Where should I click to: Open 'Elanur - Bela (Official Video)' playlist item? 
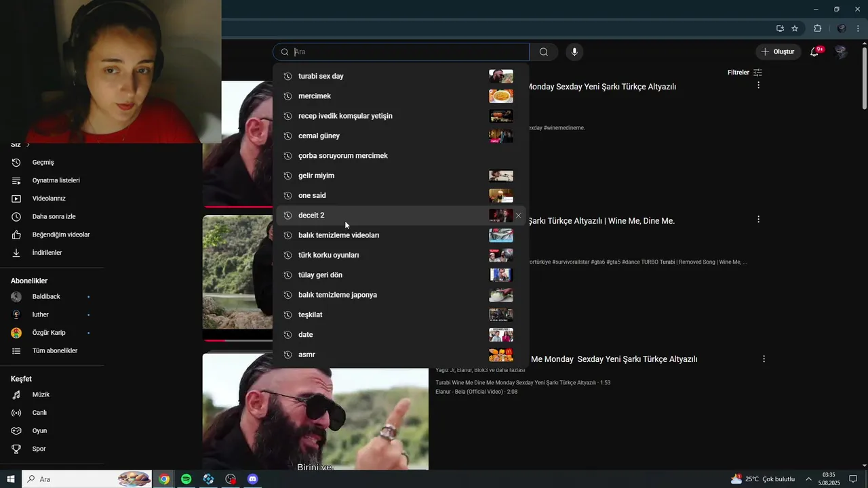476,392
